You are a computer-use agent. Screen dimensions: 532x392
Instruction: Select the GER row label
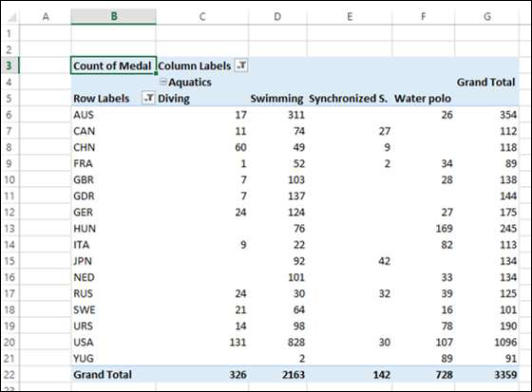tap(84, 213)
